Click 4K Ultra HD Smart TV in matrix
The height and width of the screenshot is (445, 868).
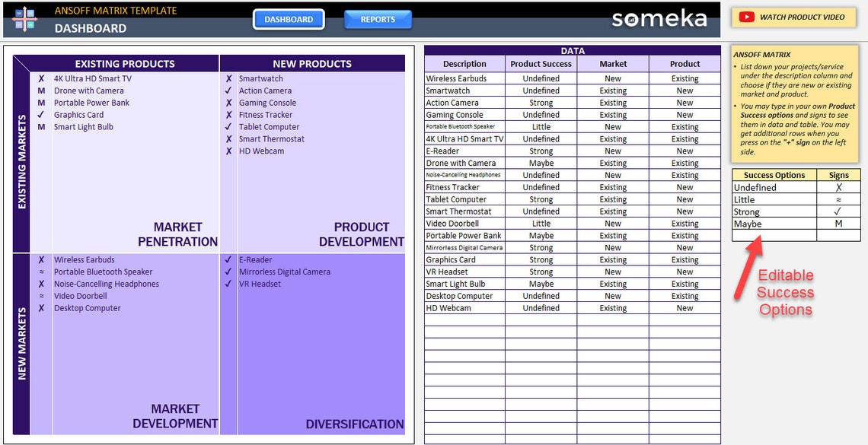click(x=92, y=78)
